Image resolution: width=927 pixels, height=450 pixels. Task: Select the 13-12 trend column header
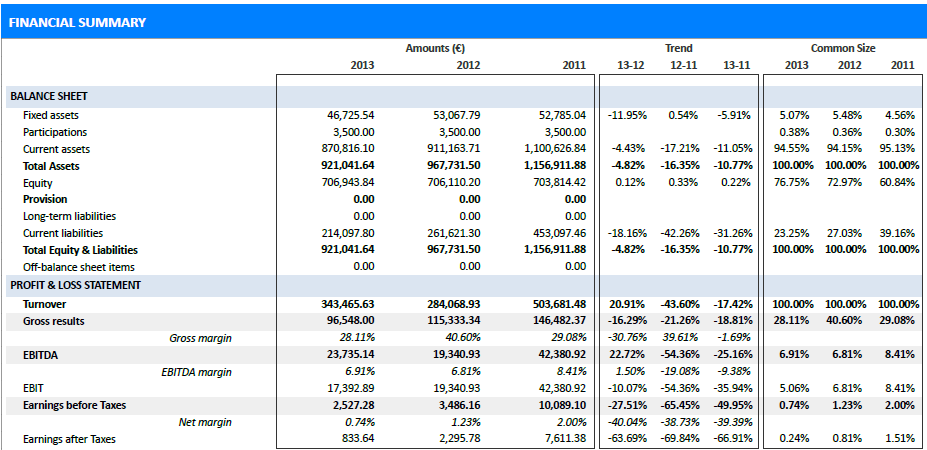tap(630, 66)
